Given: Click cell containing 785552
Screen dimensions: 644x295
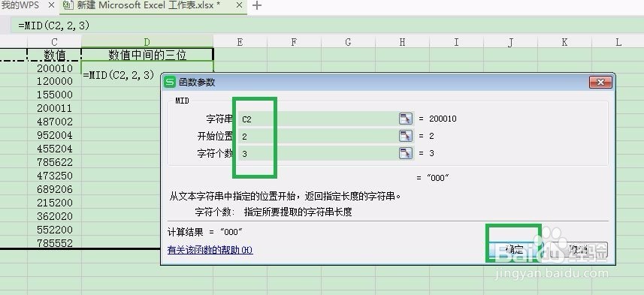Looking at the screenshot, I should tap(54, 242).
